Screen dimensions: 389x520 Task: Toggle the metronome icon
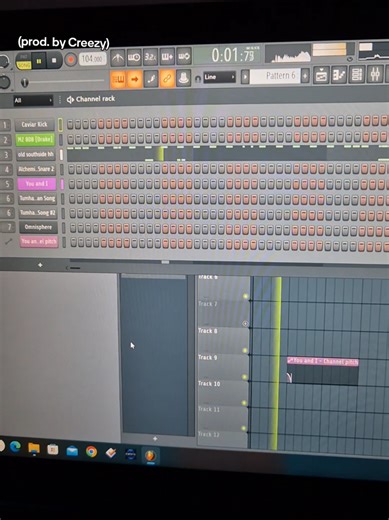click(x=117, y=58)
